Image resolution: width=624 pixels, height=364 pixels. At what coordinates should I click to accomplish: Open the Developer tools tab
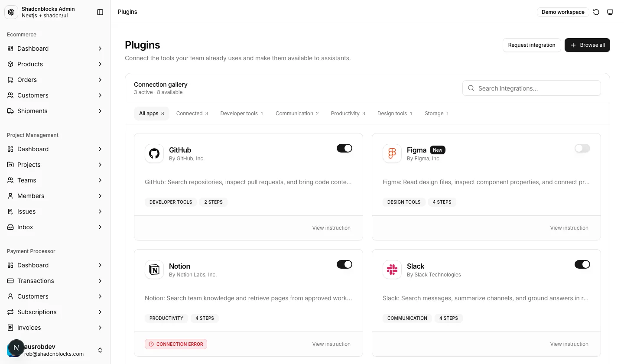click(x=242, y=114)
